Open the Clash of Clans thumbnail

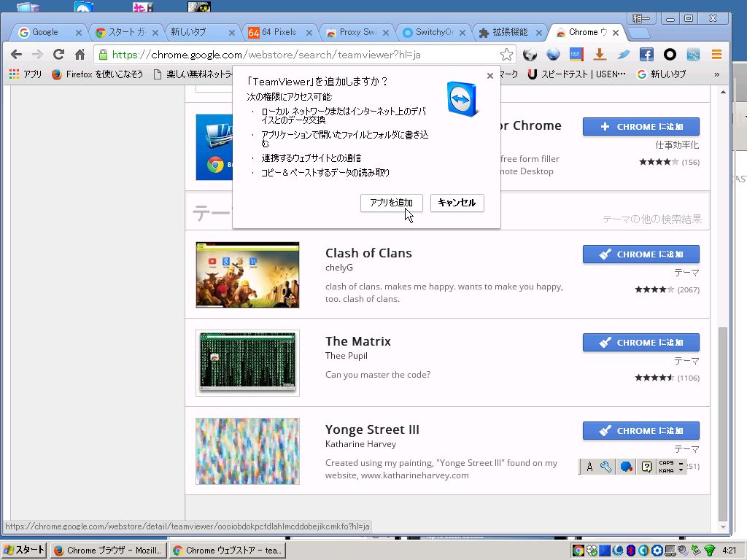pos(247,275)
